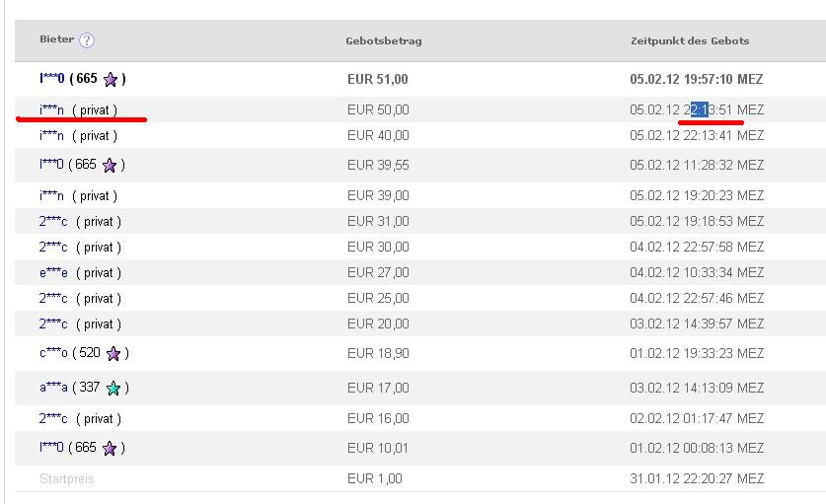Open bidder 2***c in the EUR 31,00 row

[53, 221]
